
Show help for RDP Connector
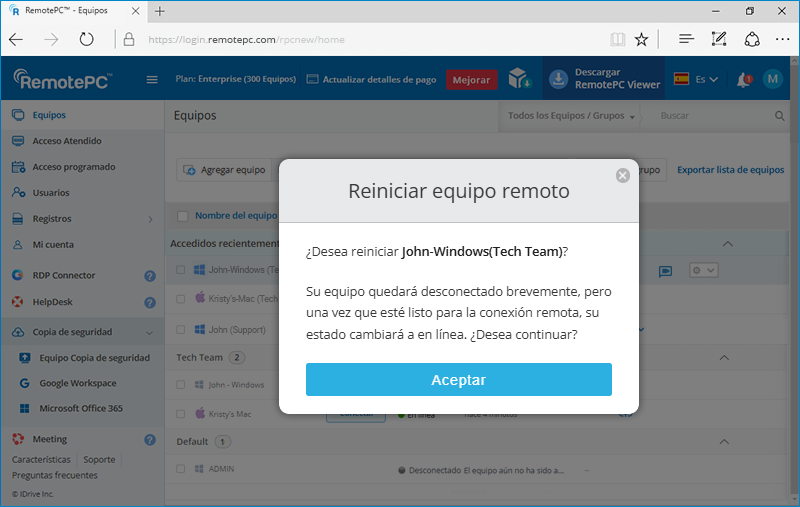(149, 276)
